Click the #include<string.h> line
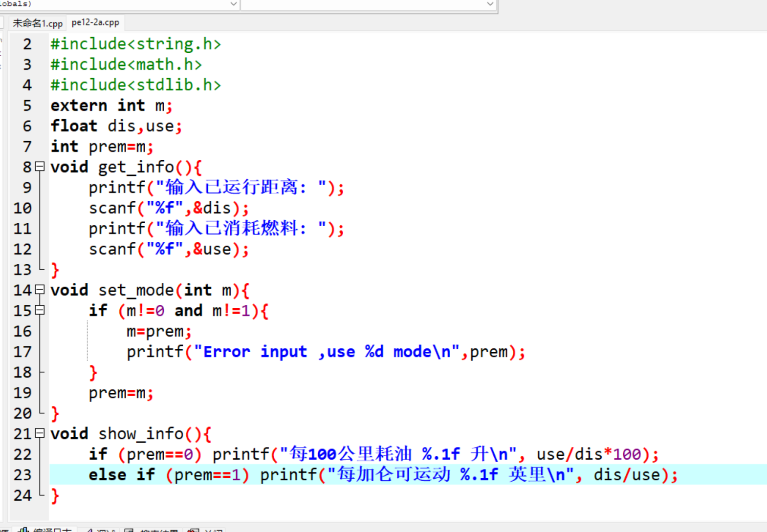 click(136, 44)
